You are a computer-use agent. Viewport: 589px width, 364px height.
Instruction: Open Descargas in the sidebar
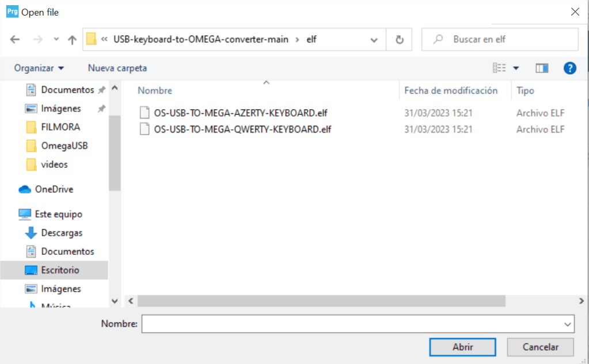pyautogui.click(x=62, y=233)
